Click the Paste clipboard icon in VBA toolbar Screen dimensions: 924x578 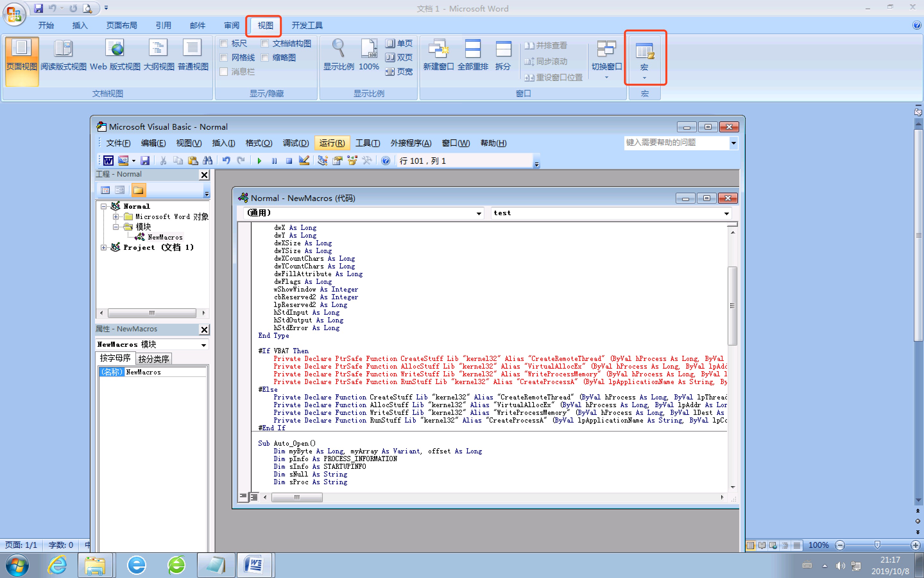[193, 161]
